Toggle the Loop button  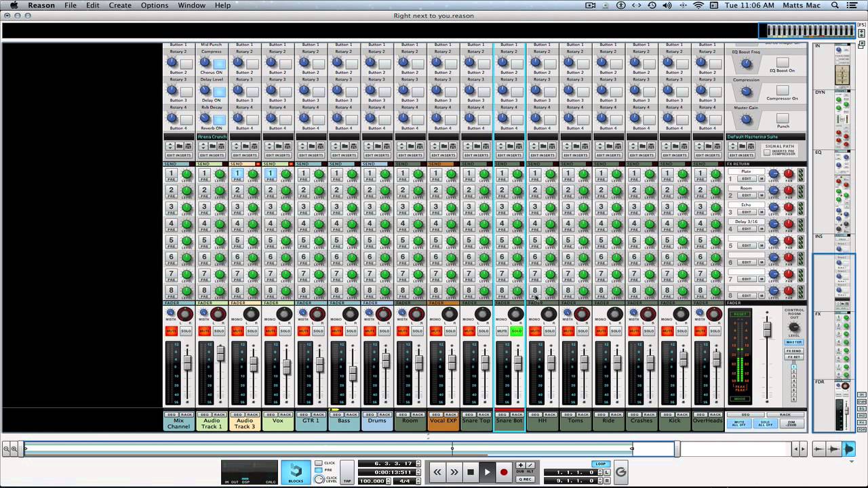(600, 464)
